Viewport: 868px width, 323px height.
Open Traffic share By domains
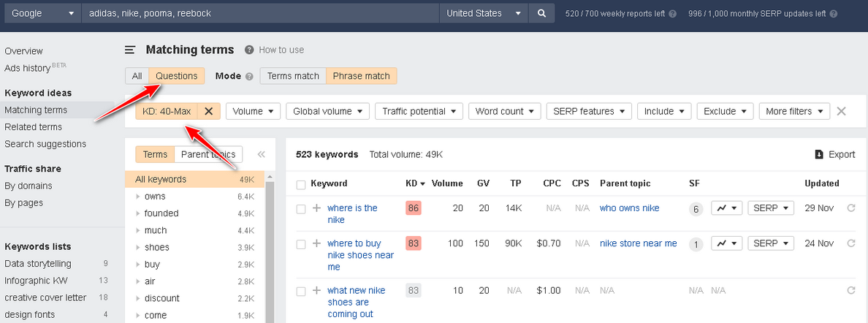[28, 186]
